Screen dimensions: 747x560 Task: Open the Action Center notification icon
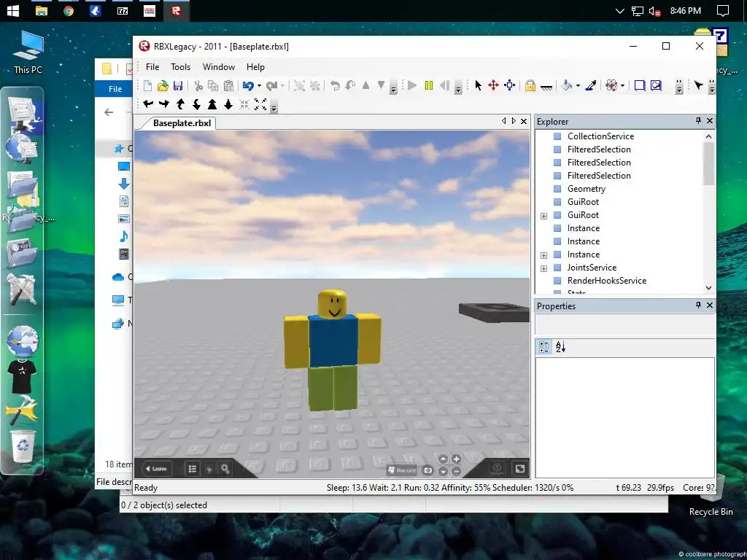pos(723,10)
